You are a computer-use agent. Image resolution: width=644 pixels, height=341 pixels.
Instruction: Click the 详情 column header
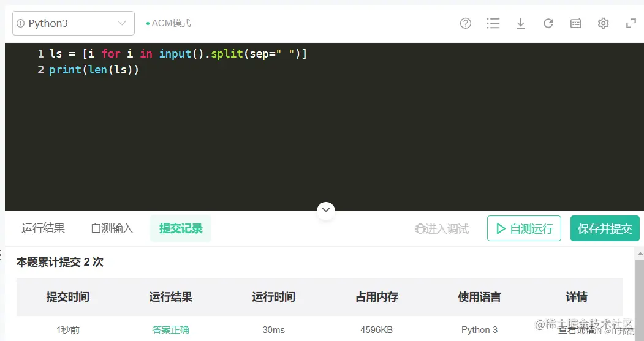click(577, 297)
